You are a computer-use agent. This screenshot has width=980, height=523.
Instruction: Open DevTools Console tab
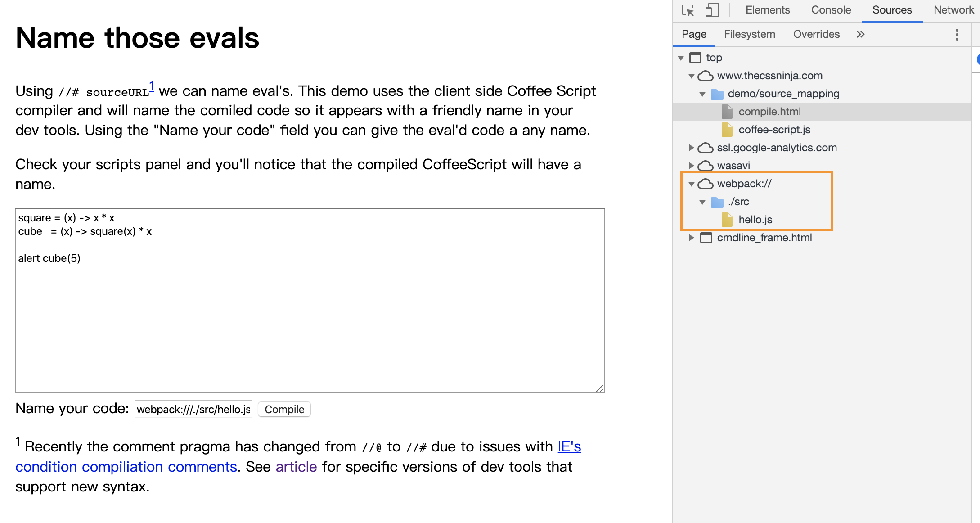click(831, 10)
